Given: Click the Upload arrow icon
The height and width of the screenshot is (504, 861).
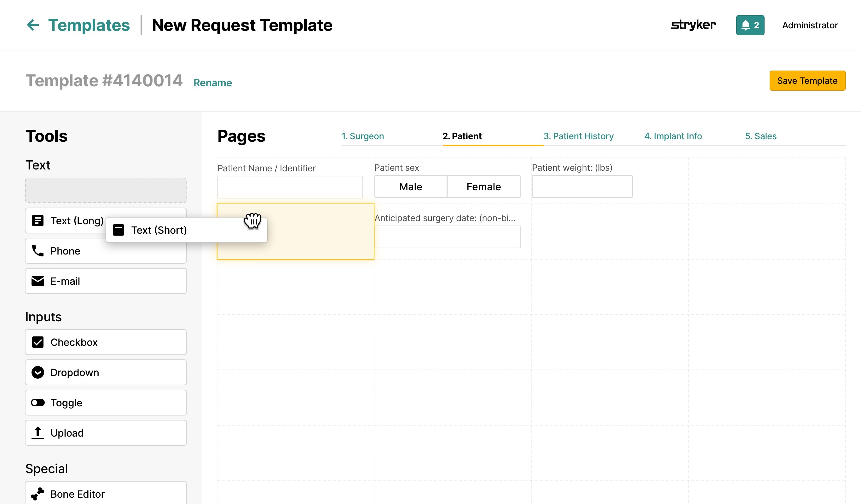Looking at the screenshot, I should point(38,432).
